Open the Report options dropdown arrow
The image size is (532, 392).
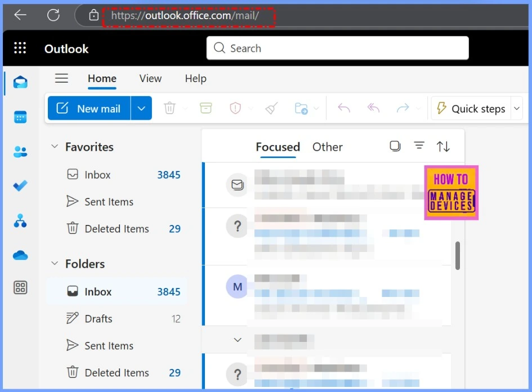pos(251,109)
